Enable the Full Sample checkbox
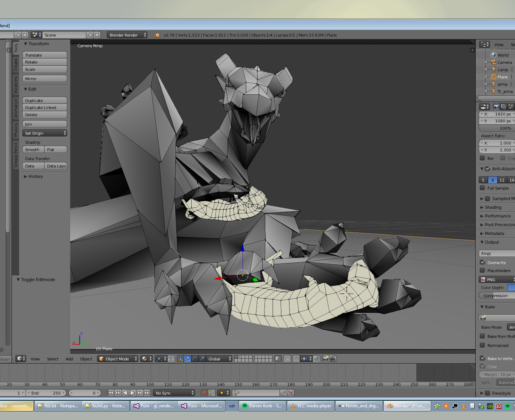The height and width of the screenshot is (420, 515). click(482, 188)
